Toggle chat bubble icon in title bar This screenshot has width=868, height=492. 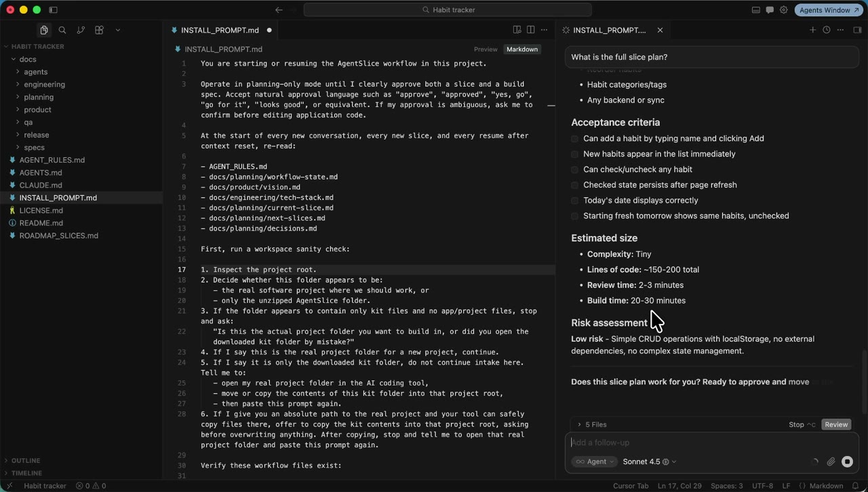click(770, 10)
